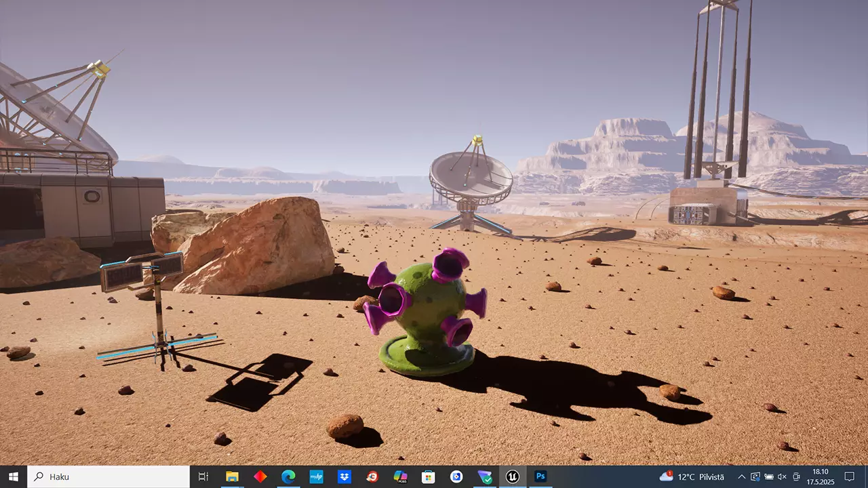The height and width of the screenshot is (488, 868).
Task: Open Task View on the taskbar
Action: coord(203,476)
